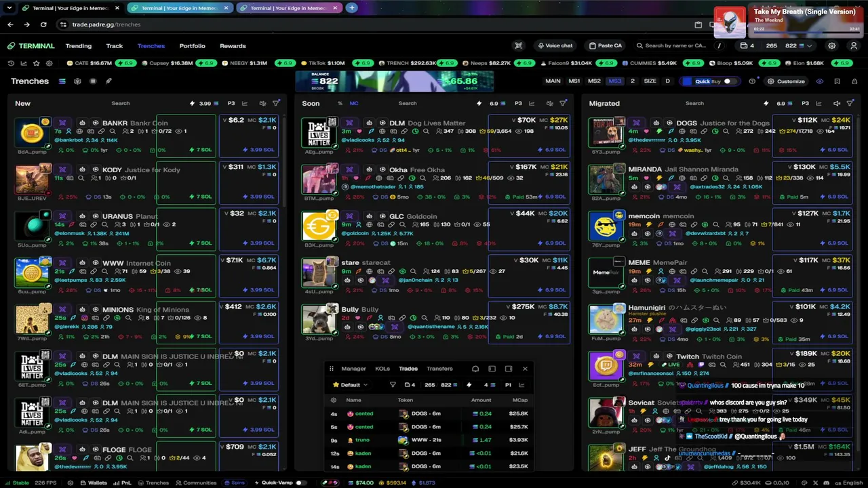This screenshot has width=868, height=488.
Task: Click the drag grip icon of Trades panel
Action: coord(331,369)
